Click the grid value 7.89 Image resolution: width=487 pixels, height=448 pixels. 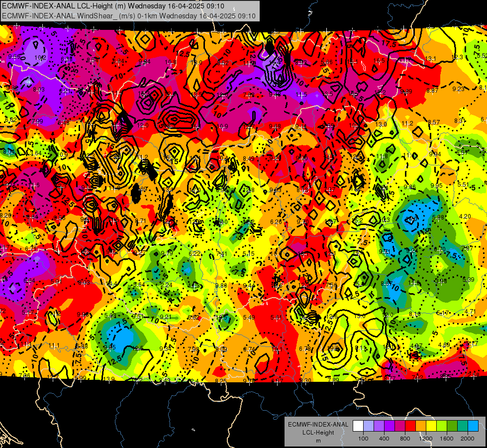click(x=333, y=380)
